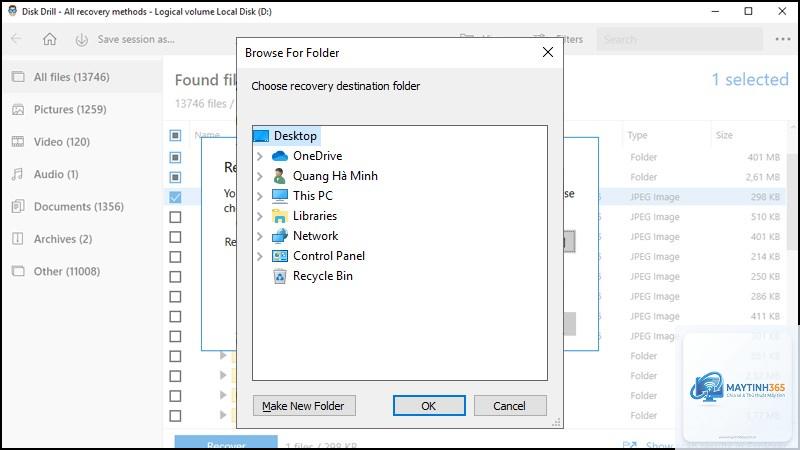Viewport: 800px width, 450px height.
Task: Select Recycle Bin in the folder tree
Action: point(322,276)
